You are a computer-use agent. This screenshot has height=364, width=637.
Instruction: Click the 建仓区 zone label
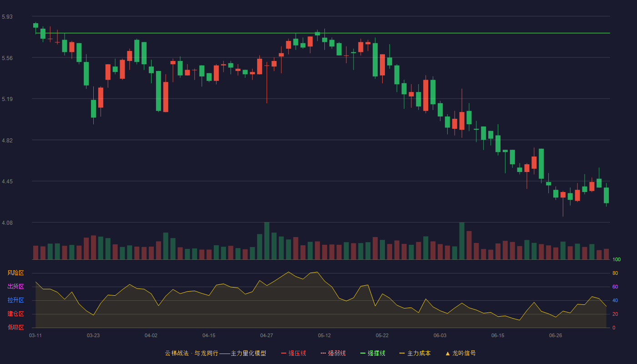click(15, 314)
